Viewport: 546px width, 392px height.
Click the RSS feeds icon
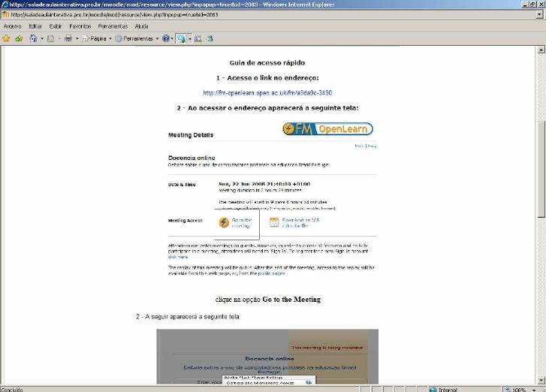point(50,38)
